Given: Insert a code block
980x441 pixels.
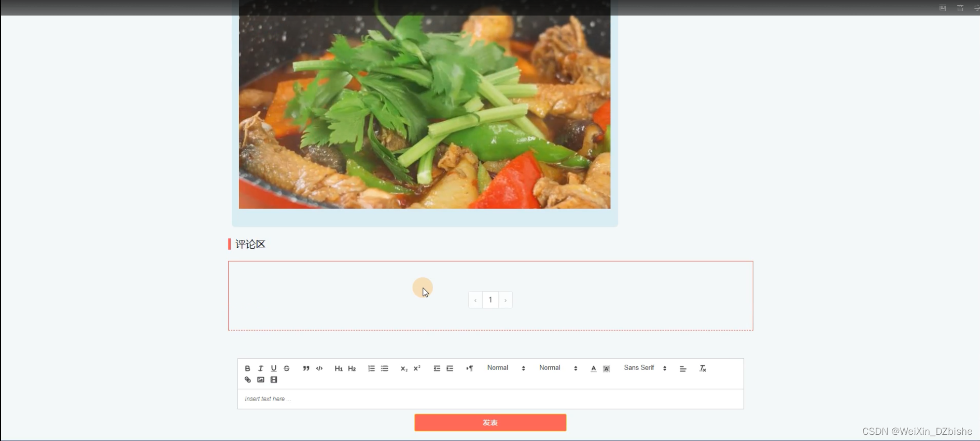Looking at the screenshot, I should pyautogui.click(x=319, y=368).
